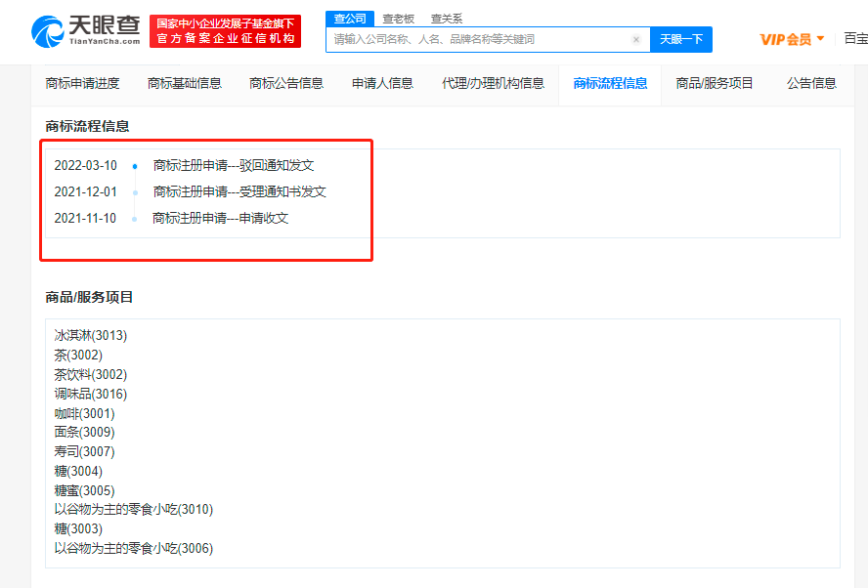
Task: Select the 糖(3004) item
Action: [78, 472]
